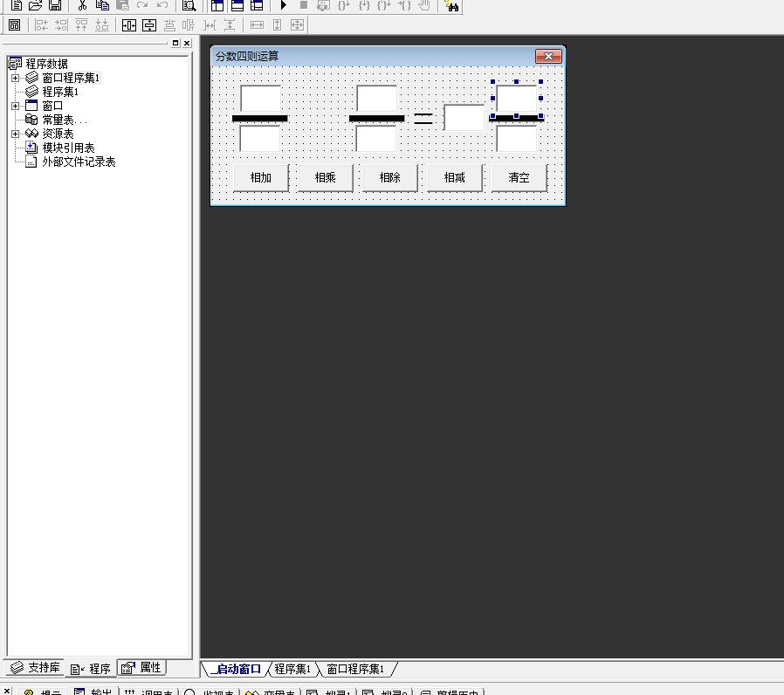Click the 相除 button on the form
The height and width of the screenshot is (695, 784).
pyautogui.click(x=389, y=177)
